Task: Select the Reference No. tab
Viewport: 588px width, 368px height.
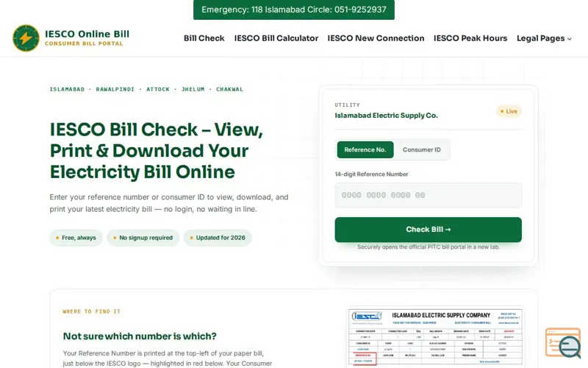Action: pyautogui.click(x=365, y=149)
